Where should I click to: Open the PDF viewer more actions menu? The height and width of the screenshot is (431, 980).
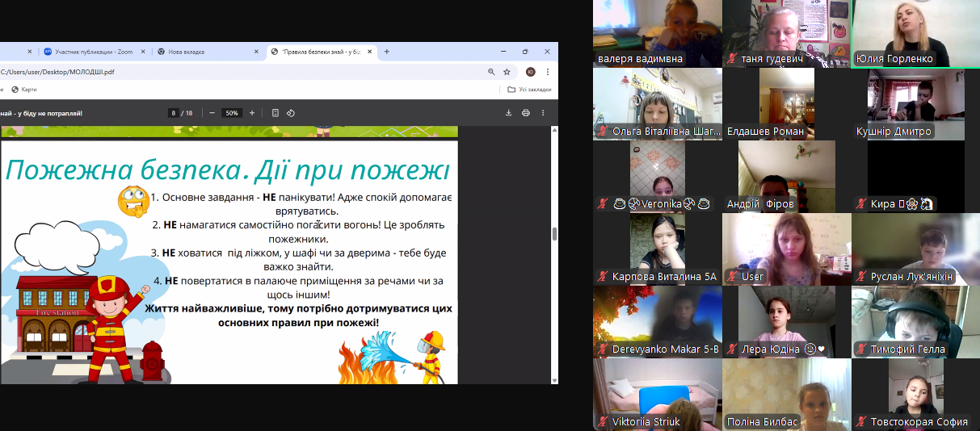coord(544,113)
